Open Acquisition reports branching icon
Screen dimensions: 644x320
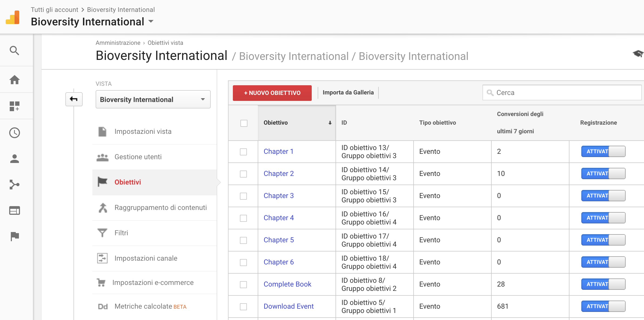click(x=14, y=185)
